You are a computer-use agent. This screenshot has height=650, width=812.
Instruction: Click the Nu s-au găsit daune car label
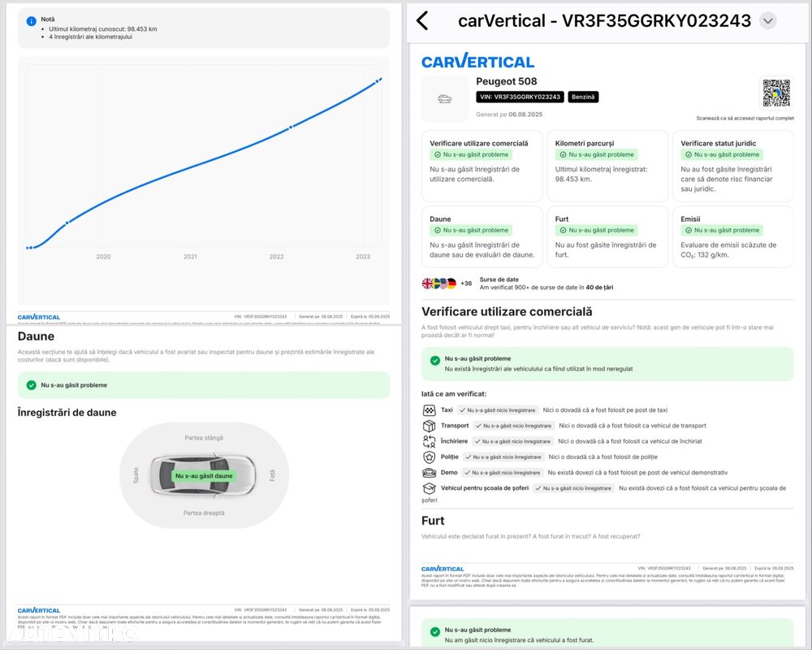click(x=204, y=476)
